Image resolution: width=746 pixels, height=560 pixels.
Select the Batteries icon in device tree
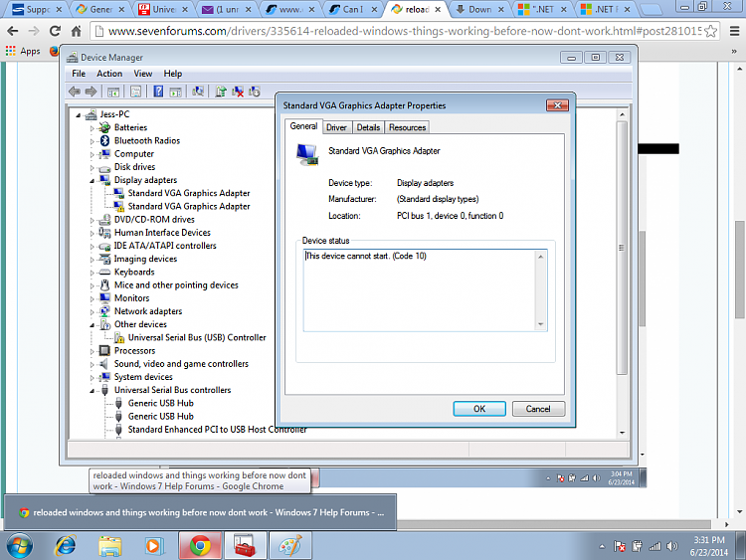pos(104,127)
